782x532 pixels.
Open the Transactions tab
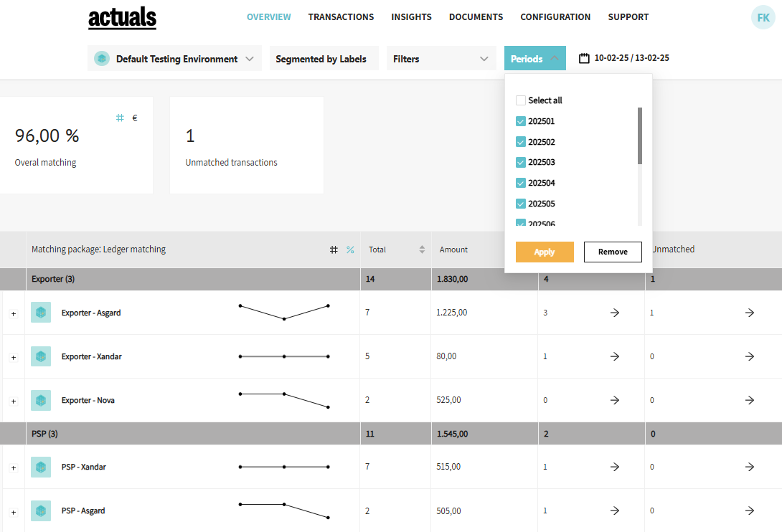(x=341, y=17)
